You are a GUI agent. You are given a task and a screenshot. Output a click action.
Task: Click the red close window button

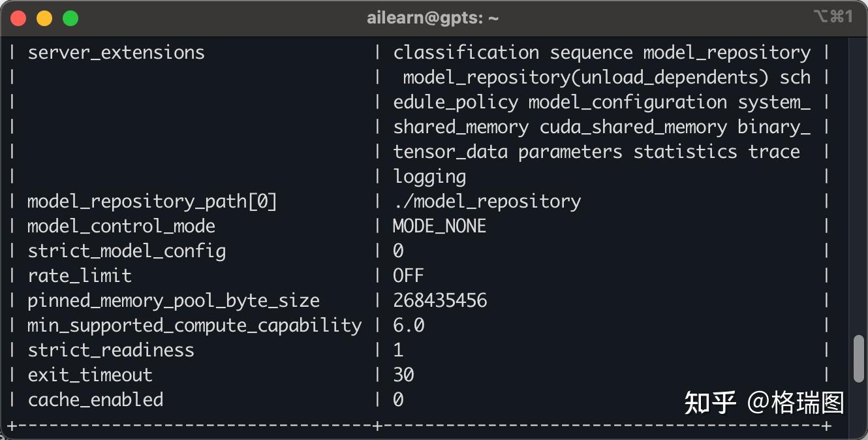19,18
